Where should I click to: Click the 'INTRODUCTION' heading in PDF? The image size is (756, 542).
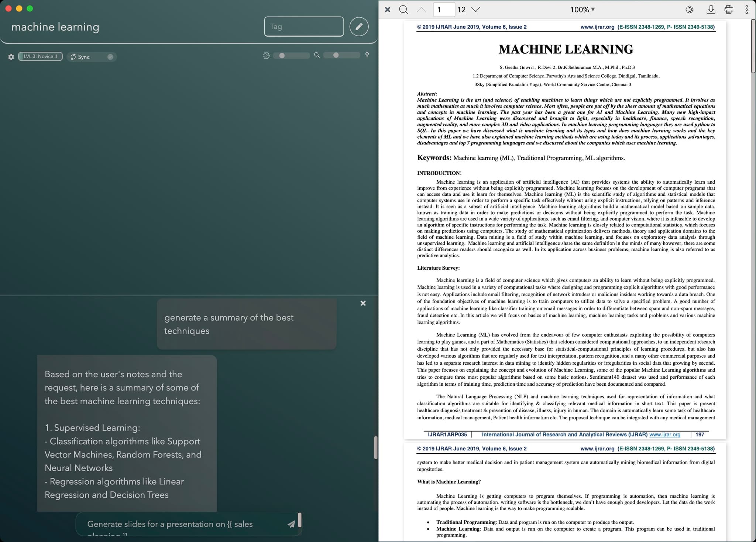coord(439,173)
